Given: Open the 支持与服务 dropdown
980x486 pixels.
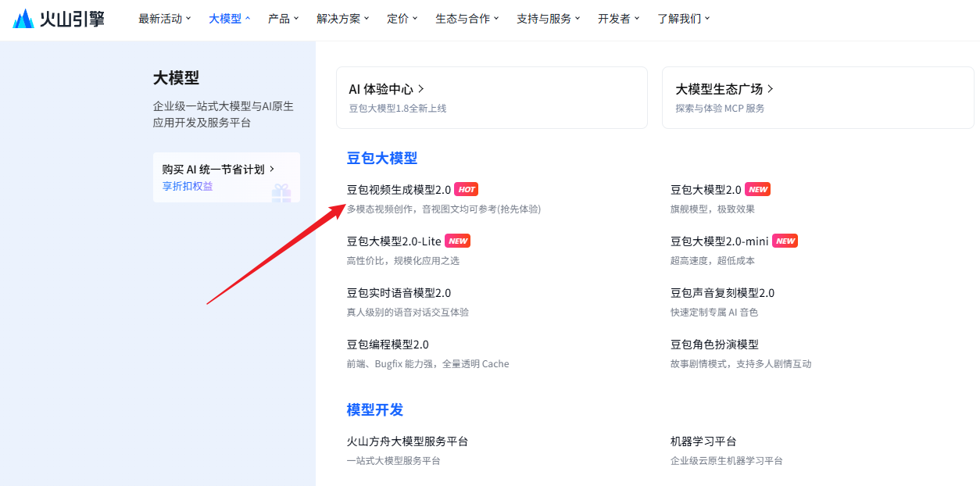Looking at the screenshot, I should click(549, 19).
